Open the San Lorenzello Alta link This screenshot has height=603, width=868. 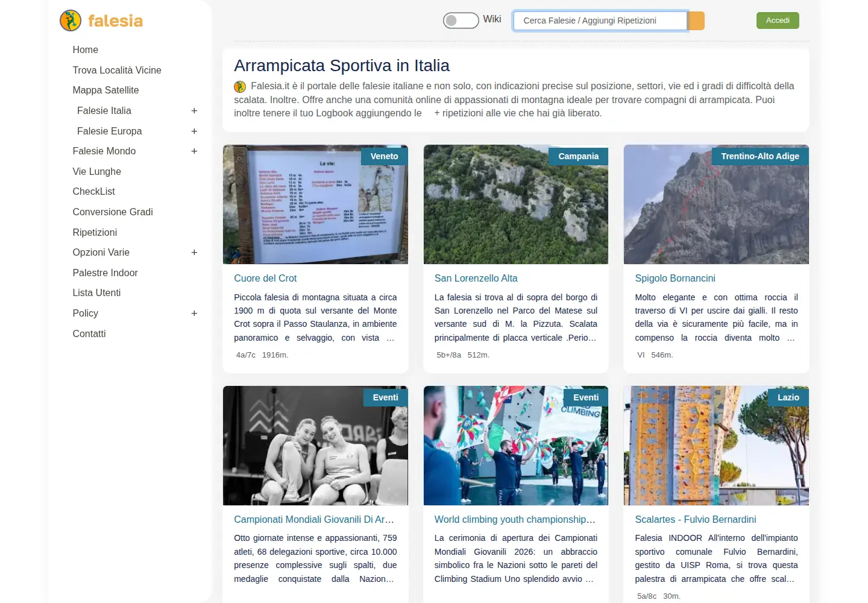476,279
